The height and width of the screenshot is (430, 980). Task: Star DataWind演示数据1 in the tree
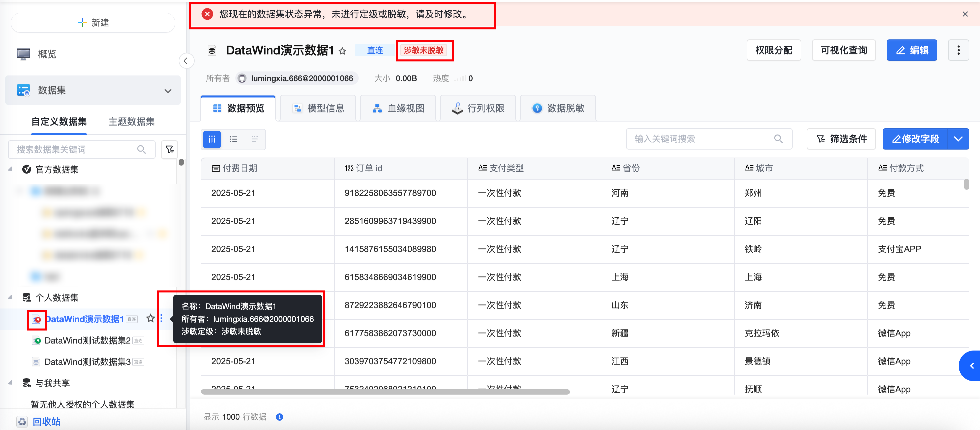pos(151,318)
